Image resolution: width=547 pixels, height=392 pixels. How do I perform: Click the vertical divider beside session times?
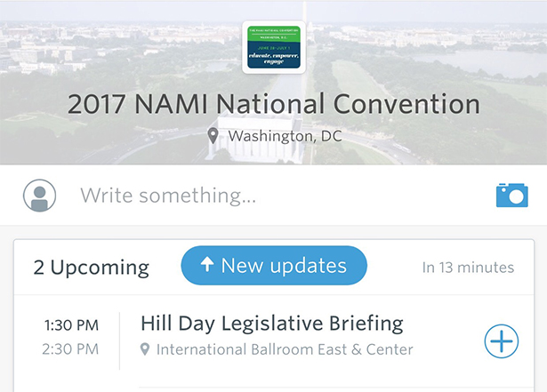coord(120,340)
